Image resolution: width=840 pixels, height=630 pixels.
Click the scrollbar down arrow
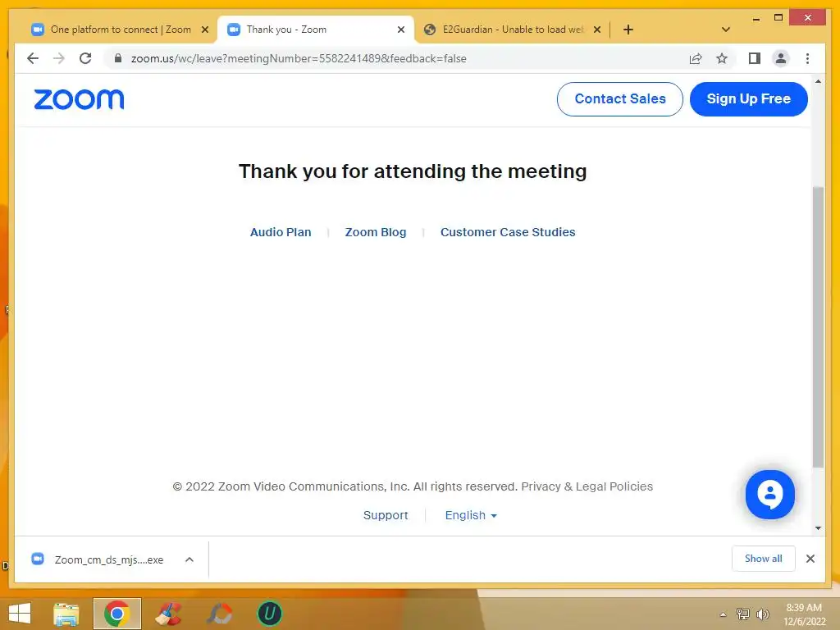818,528
